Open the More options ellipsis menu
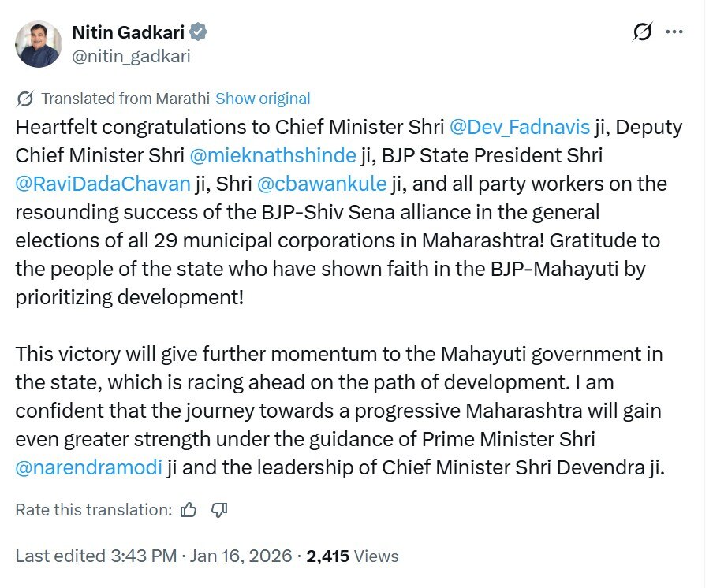The image size is (713, 588). [x=674, y=32]
